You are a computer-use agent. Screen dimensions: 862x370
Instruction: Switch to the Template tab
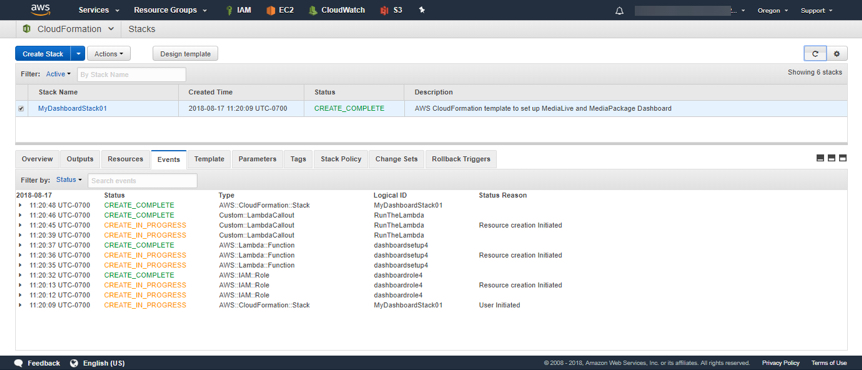209,159
